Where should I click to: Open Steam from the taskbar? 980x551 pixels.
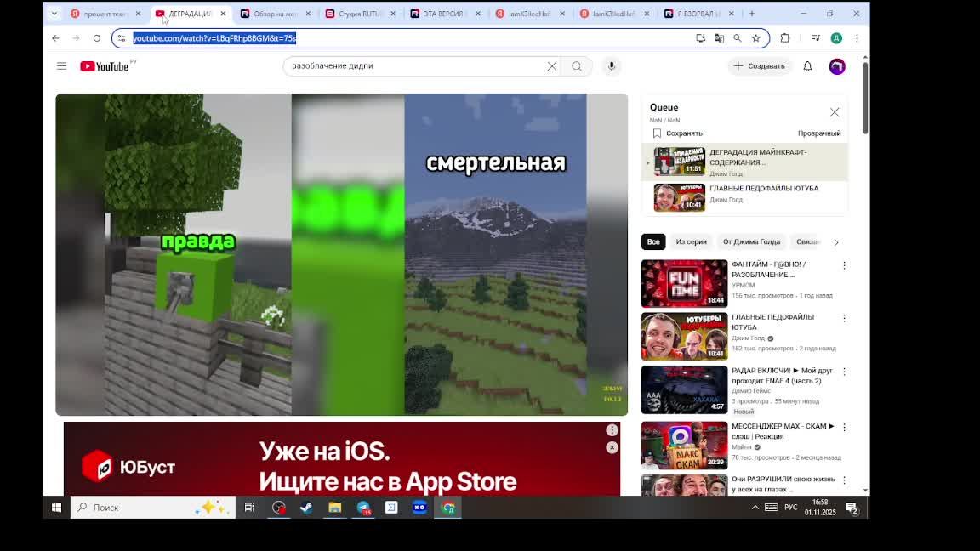pos(306,508)
